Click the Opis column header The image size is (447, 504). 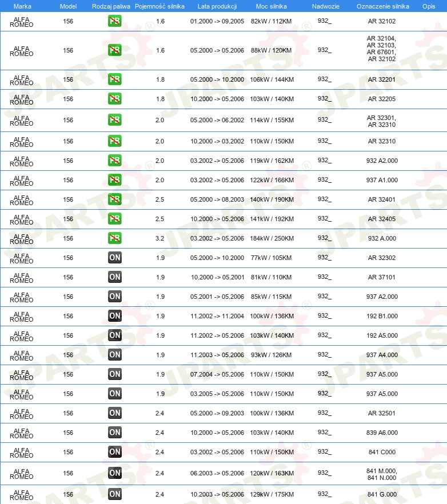pyautogui.click(x=429, y=6)
